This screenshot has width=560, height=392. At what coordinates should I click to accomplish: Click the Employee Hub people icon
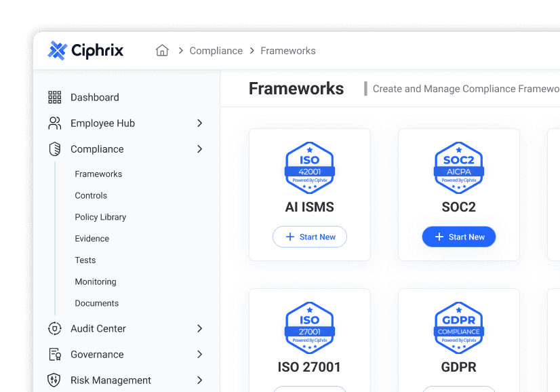(55, 123)
